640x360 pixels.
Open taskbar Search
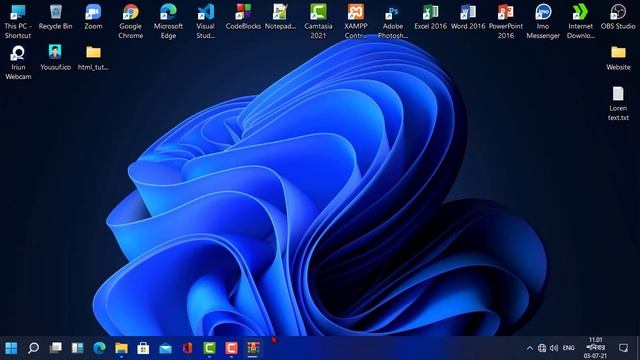[33, 348]
